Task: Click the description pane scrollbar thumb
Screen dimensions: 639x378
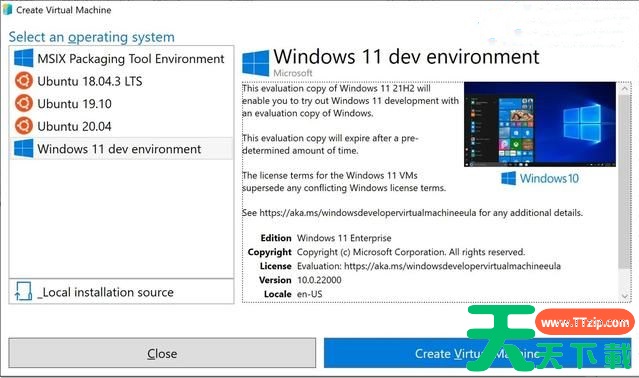Action: pos(624,181)
